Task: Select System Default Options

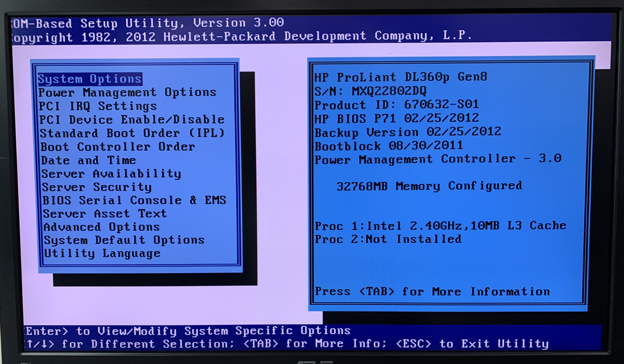Action: (124, 240)
